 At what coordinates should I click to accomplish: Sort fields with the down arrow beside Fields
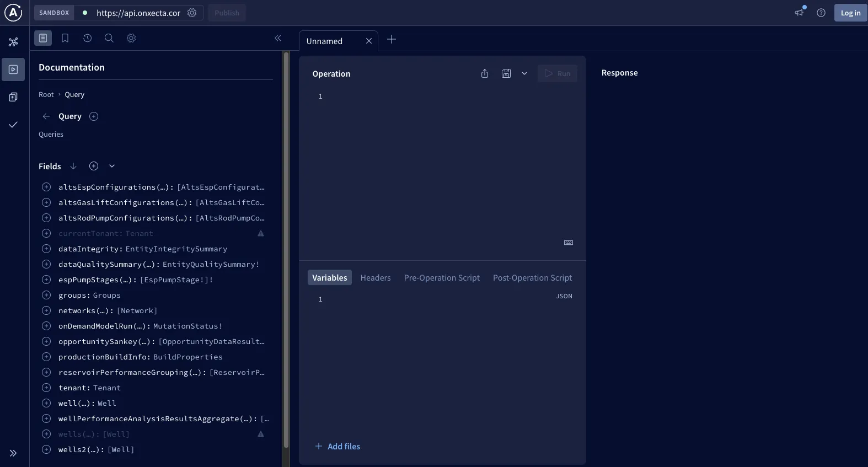coord(73,166)
